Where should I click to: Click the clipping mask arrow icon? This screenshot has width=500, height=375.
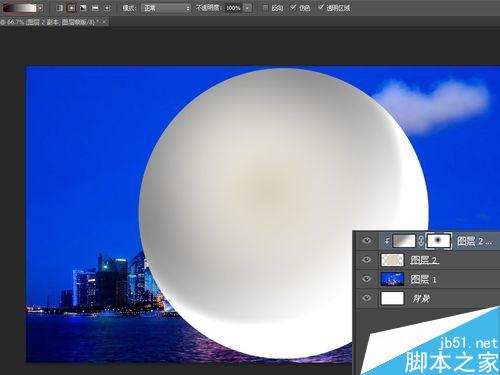point(387,241)
